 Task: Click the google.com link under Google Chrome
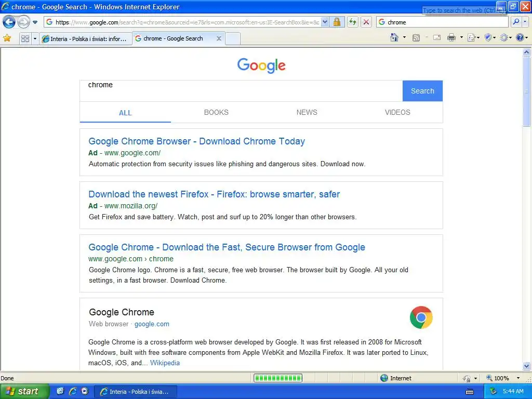(152, 324)
